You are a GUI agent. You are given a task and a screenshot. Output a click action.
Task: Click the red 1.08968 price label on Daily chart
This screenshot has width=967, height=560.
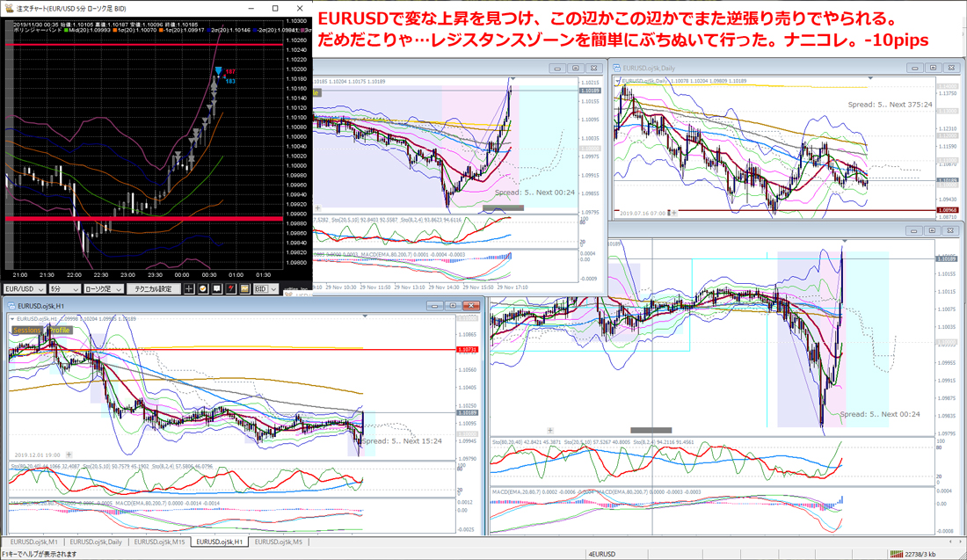[x=948, y=210]
